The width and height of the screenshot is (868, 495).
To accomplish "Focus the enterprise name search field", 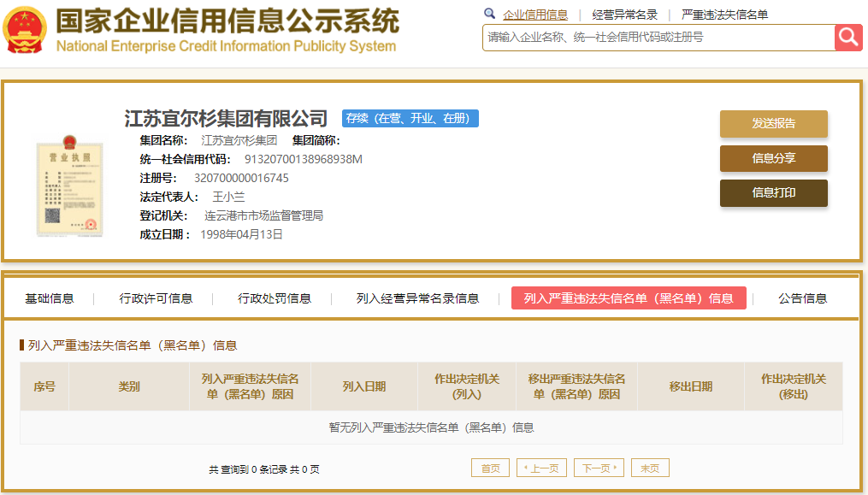I will [658, 38].
